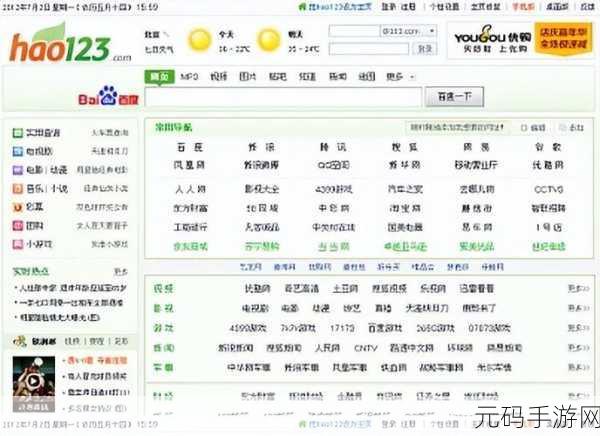Viewport: 600px width, 436px height.
Task: Click the video thumbnail in entertainment panel
Action: point(34,384)
